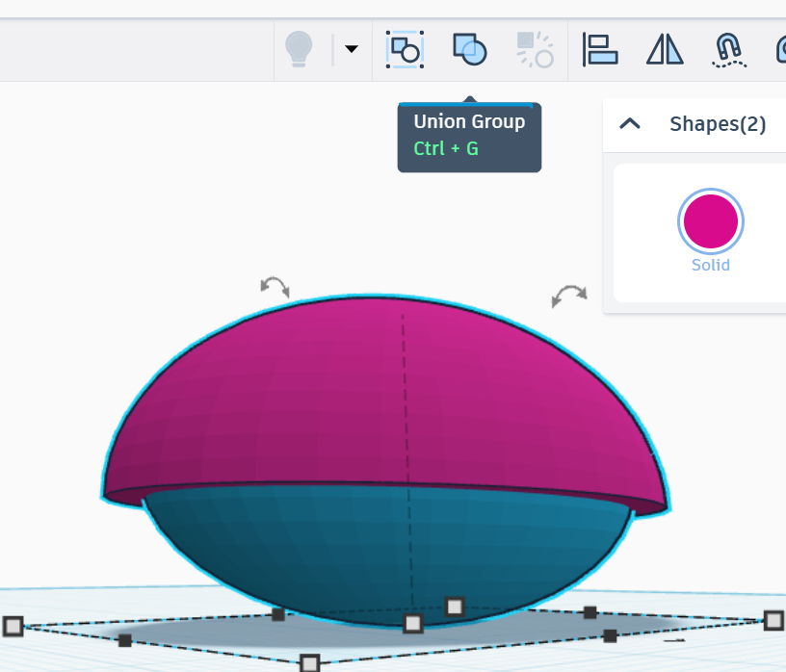The width and height of the screenshot is (786, 672).
Task: Click the bottom front white corner handle
Action: [x=309, y=663]
